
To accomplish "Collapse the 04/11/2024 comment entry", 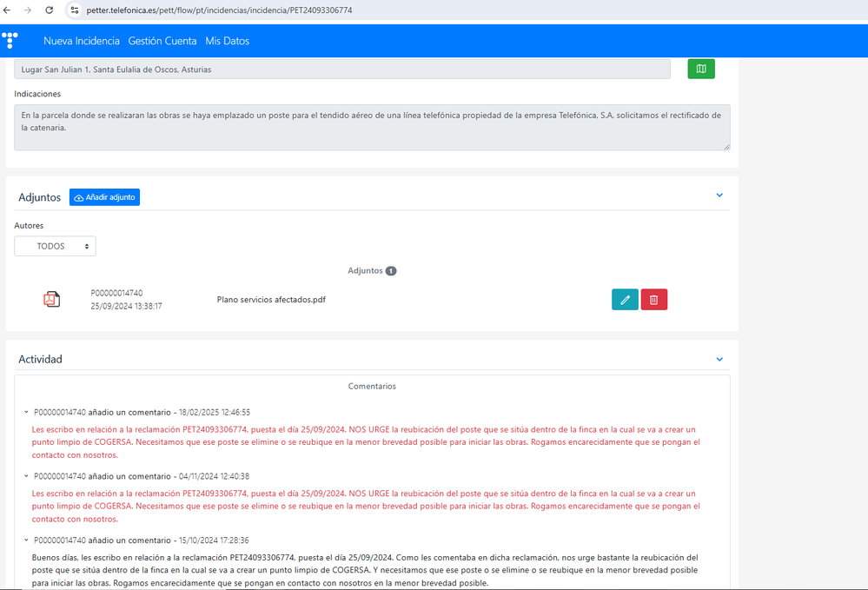I will point(26,476).
